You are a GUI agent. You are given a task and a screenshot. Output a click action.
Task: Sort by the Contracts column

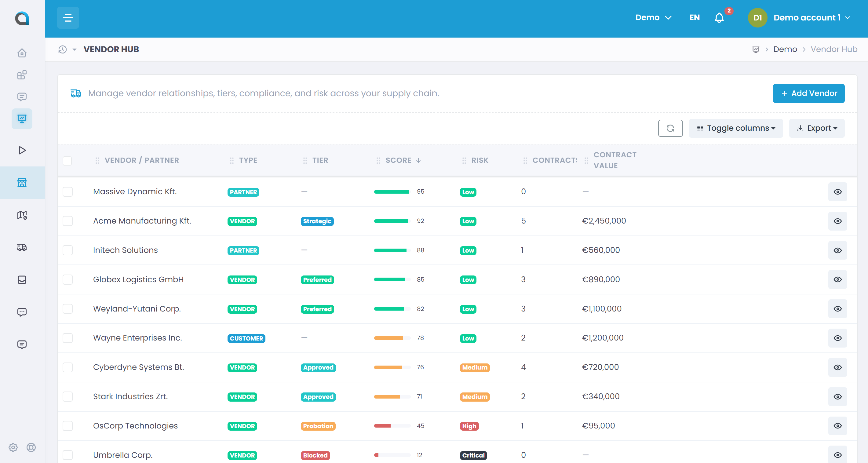click(555, 160)
